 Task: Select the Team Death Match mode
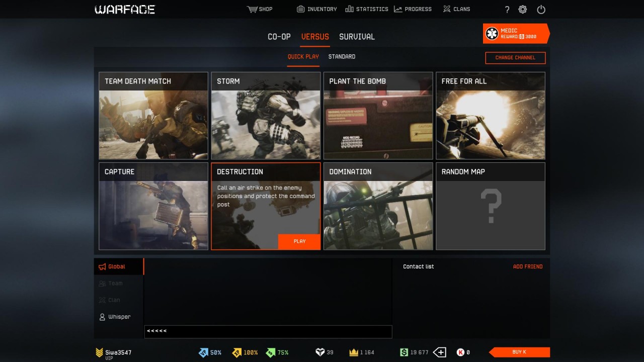pyautogui.click(x=153, y=116)
